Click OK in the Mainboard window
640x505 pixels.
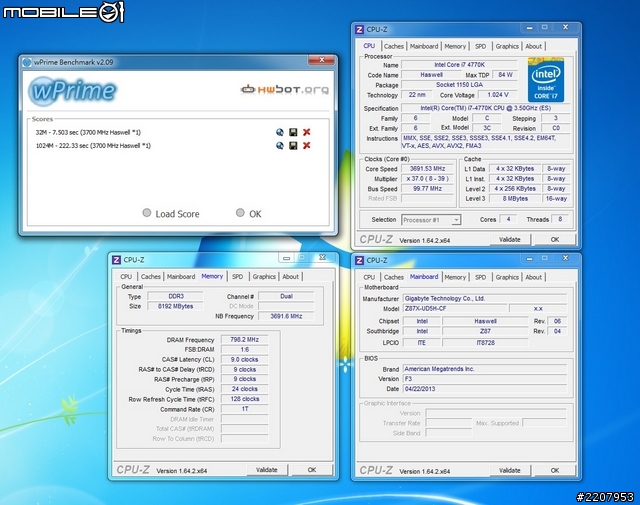(x=555, y=470)
